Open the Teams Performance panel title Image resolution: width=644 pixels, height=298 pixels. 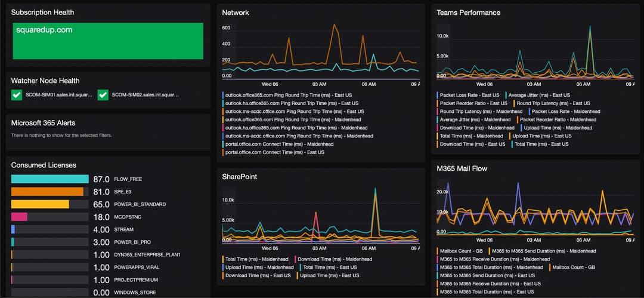point(468,13)
